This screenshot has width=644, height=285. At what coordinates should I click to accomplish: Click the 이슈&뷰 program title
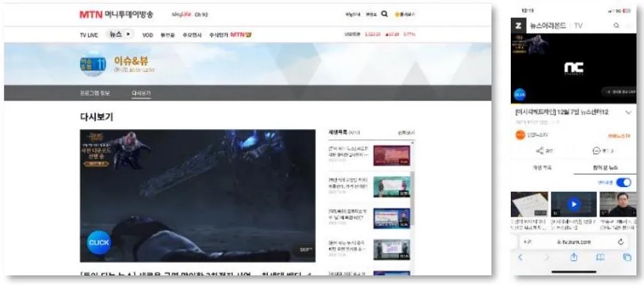131,61
